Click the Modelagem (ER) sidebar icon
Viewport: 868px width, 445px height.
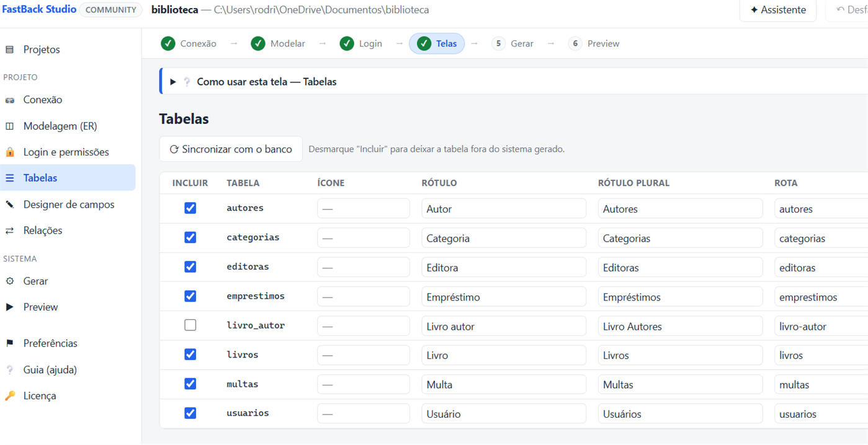9,126
